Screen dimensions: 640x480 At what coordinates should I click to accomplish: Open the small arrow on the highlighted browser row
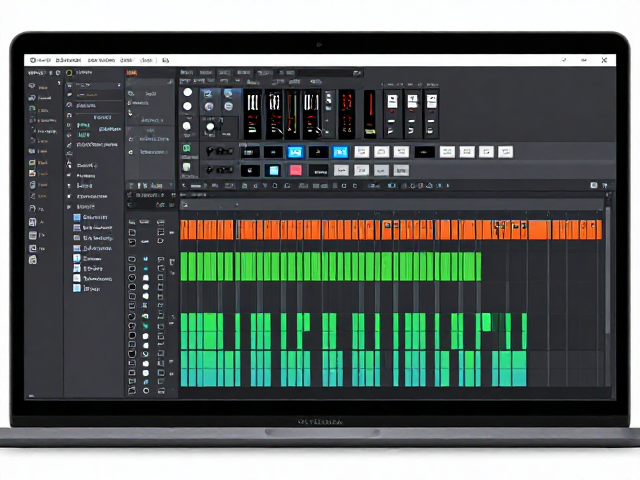point(119,85)
